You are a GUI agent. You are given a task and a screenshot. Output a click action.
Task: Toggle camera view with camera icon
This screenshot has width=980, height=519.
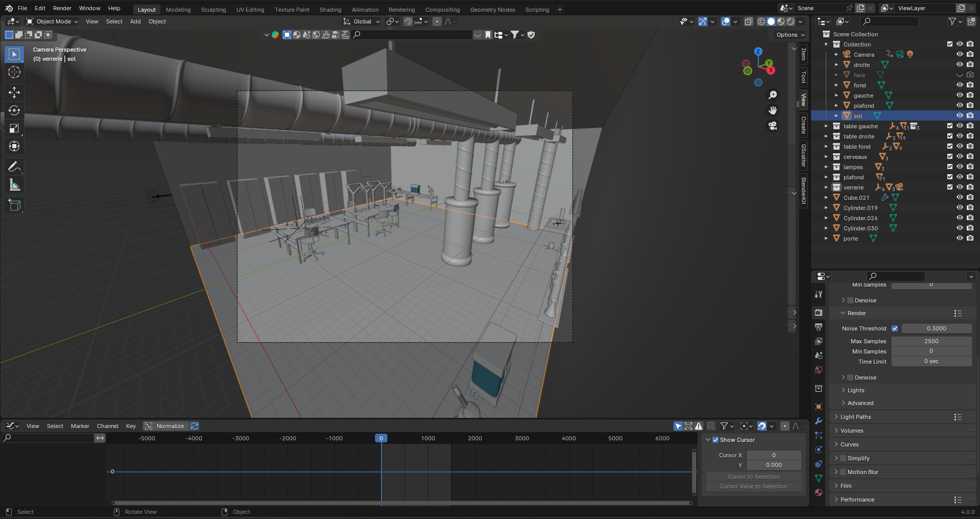773,126
